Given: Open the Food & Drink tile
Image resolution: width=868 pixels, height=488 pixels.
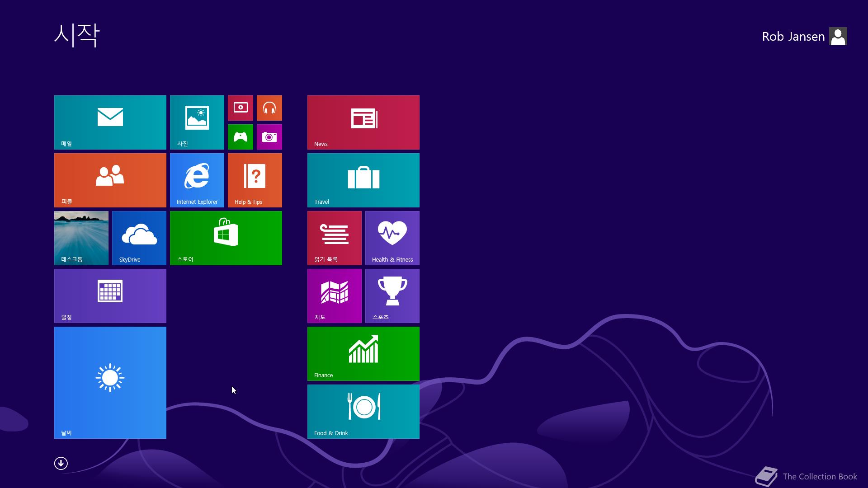Looking at the screenshot, I should click(x=363, y=412).
